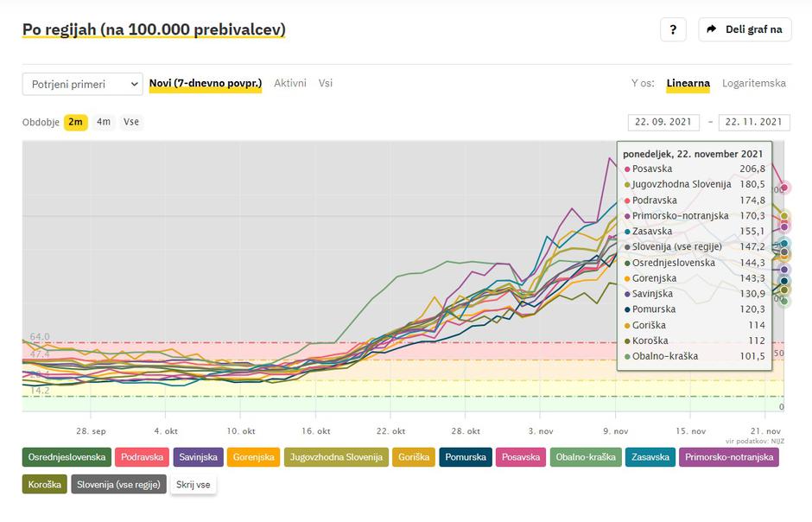Open the Potrjeni primeri dropdown

point(82,84)
